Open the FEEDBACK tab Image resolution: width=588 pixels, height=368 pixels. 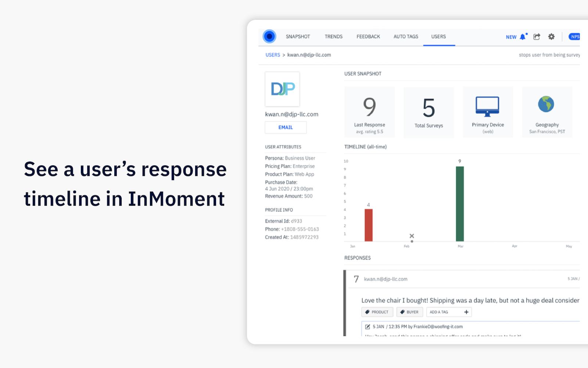368,36
